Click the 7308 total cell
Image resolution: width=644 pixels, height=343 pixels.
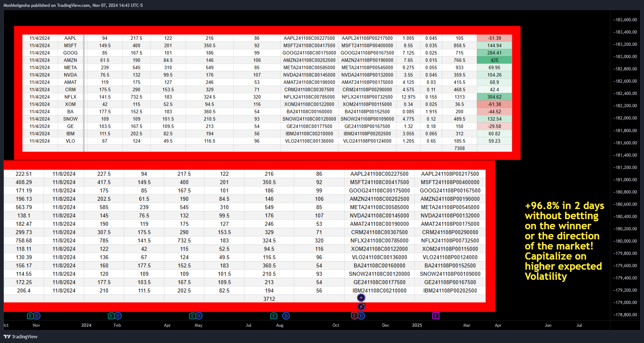[460, 148]
